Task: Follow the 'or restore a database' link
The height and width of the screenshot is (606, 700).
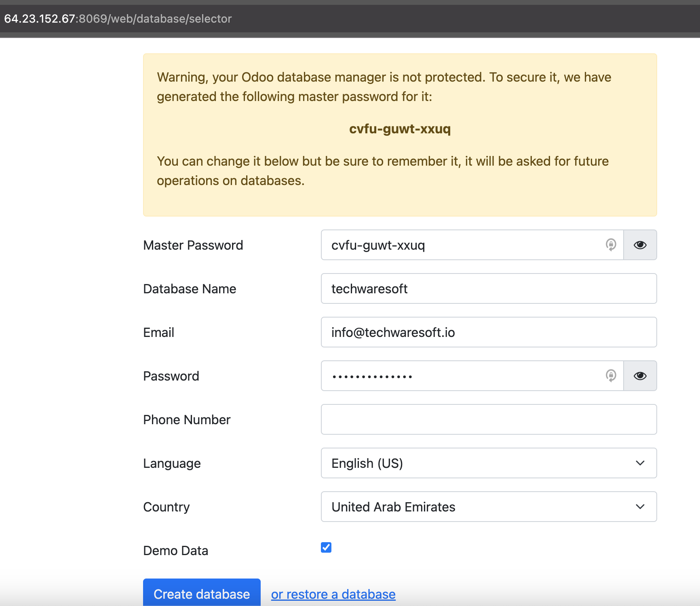Action: pos(333,594)
